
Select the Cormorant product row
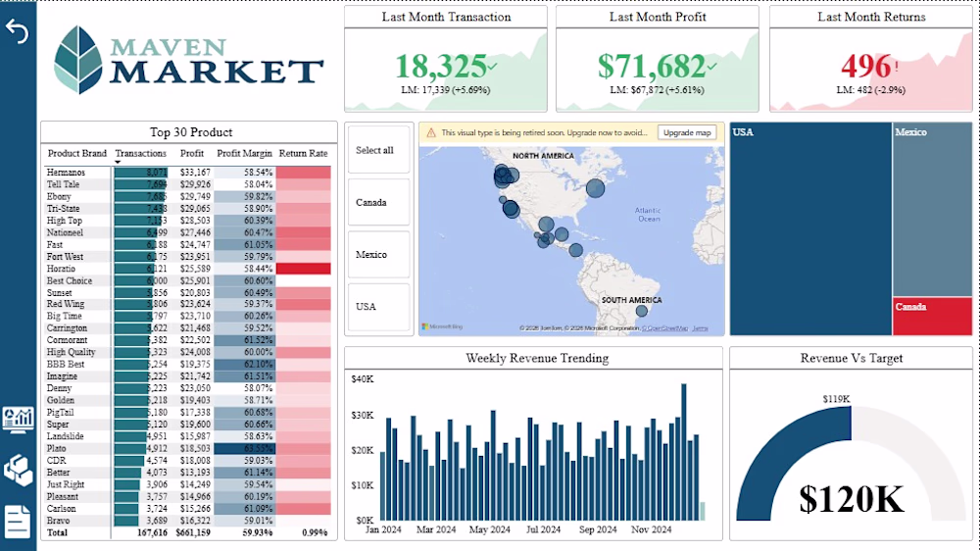tap(189, 340)
